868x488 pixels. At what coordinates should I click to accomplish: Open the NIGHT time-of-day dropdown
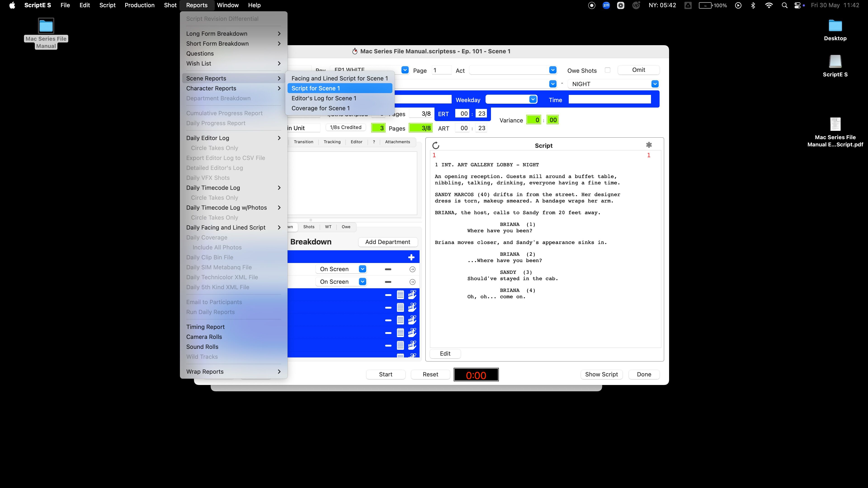tap(654, 84)
